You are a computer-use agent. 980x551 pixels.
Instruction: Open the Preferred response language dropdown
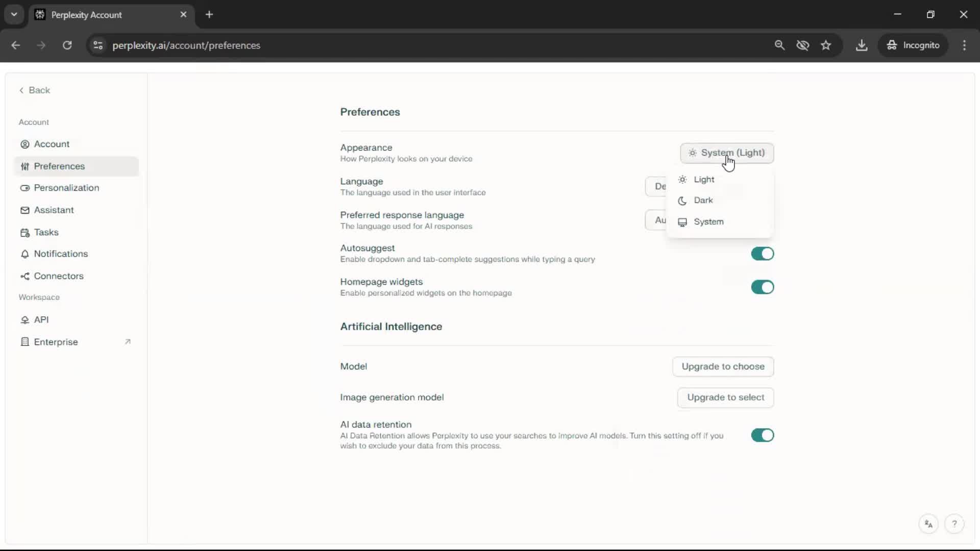click(x=656, y=220)
